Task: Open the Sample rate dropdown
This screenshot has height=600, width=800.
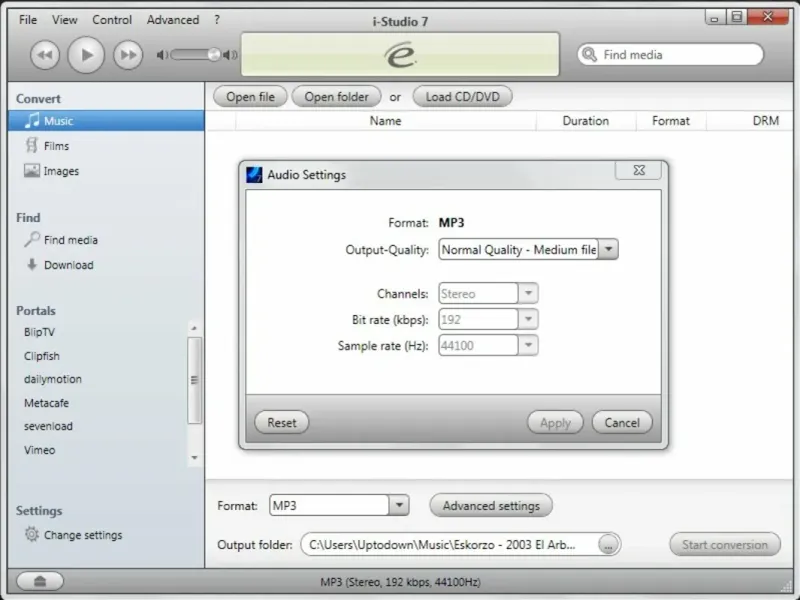Action: (528, 345)
